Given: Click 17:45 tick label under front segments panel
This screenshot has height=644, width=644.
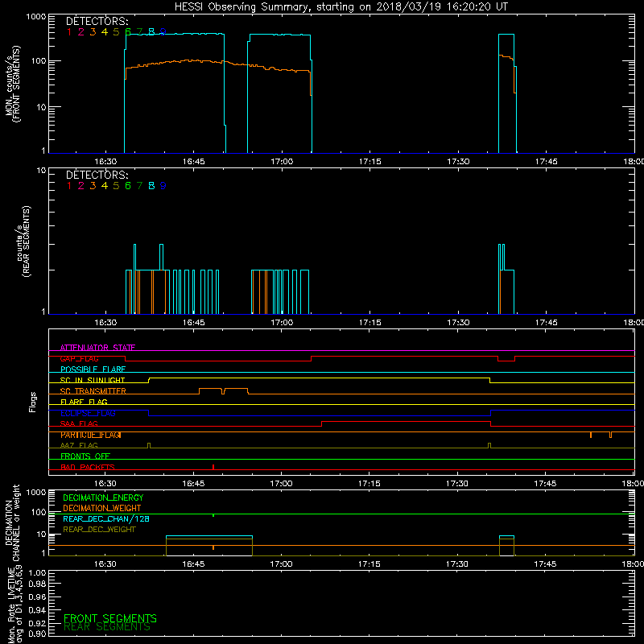Looking at the screenshot, I should pyautogui.click(x=546, y=162).
